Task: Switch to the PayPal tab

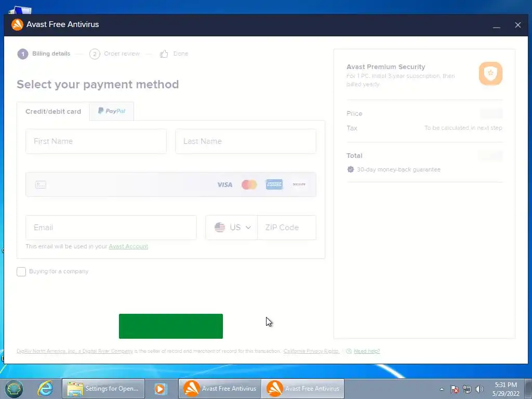Action: (x=112, y=111)
